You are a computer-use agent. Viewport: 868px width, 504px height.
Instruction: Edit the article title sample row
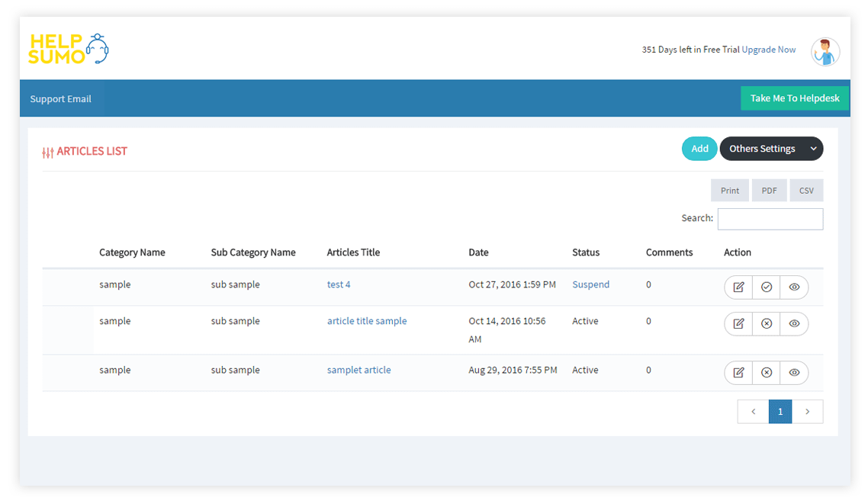(x=738, y=323)
